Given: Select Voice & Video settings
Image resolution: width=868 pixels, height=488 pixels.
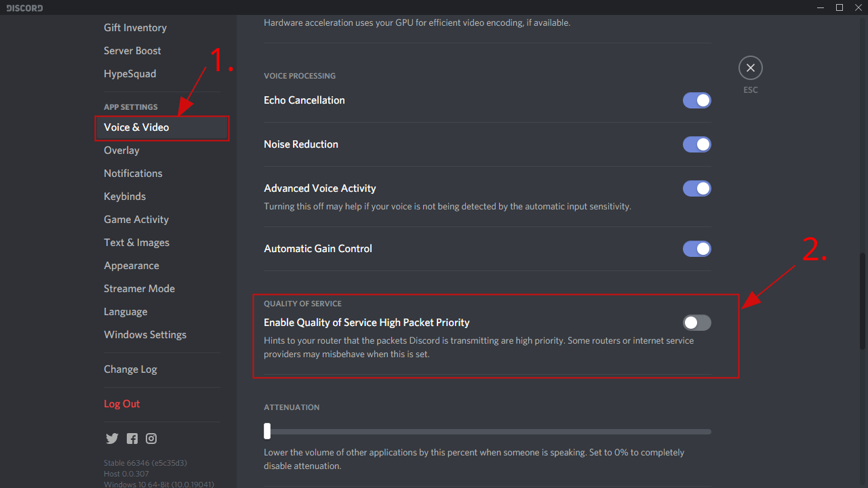Looking at the screenshot, I should click(162, 127).
